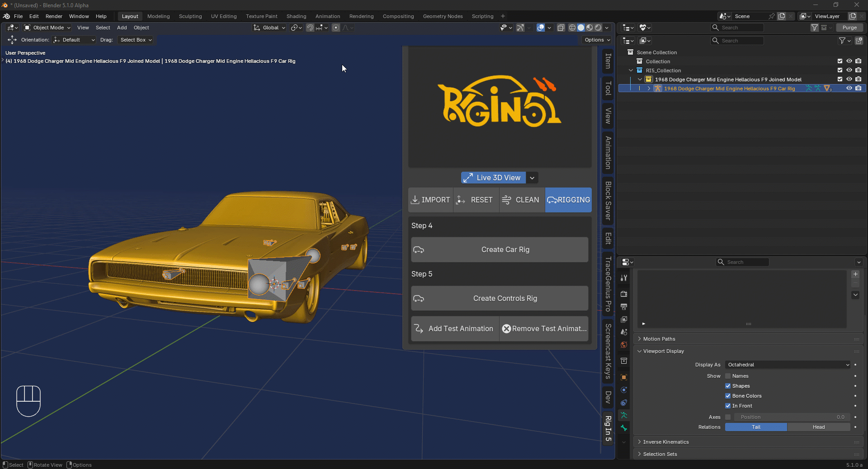Open the viewport Options dropdown

[x=597, y=40]
